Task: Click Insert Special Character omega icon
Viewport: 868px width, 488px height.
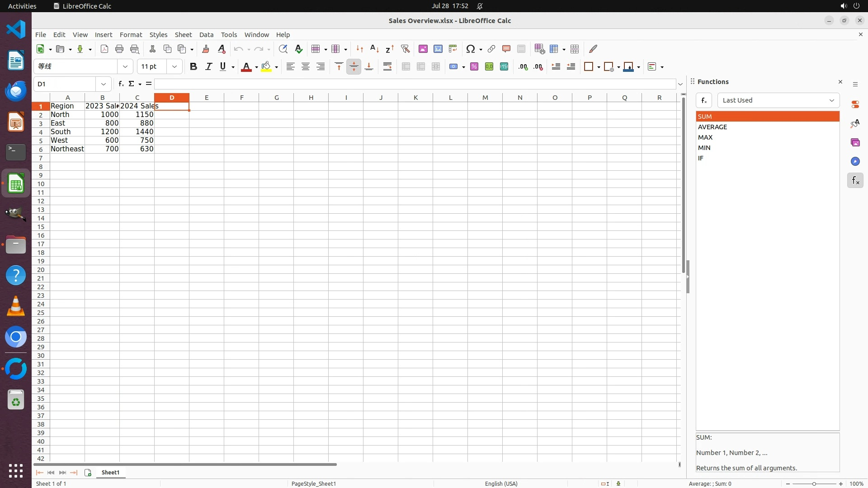Action: [471, 49]
